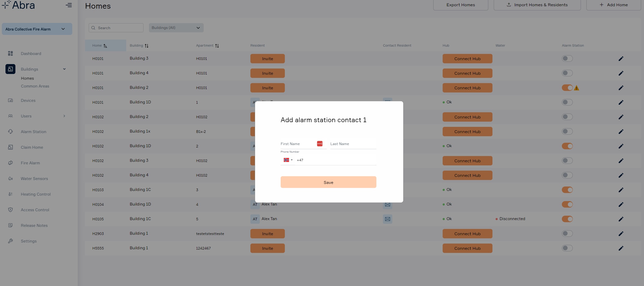Screen dimensions: 644x286
Task: Edit the H0105 Building 1C row with the pencil
Action: [x=621, y=219]
